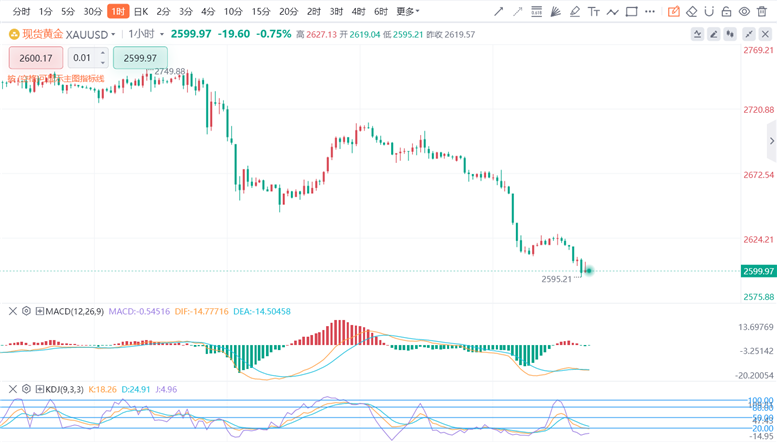
Task: Expand the right side panel arrow
Action: [x=772, y=141]
